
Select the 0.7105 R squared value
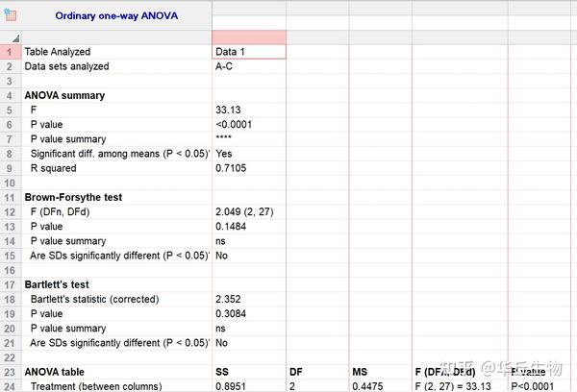(x=249, y=168)
